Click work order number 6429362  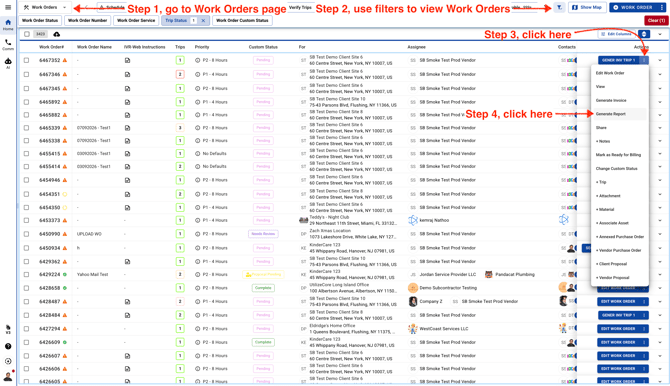(x=50, y=262)
